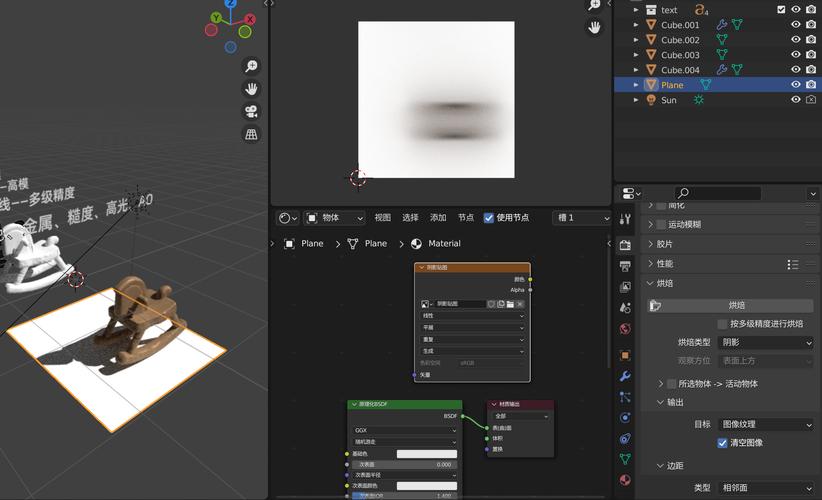Click the new image copy icon on node

click(501, 304)
